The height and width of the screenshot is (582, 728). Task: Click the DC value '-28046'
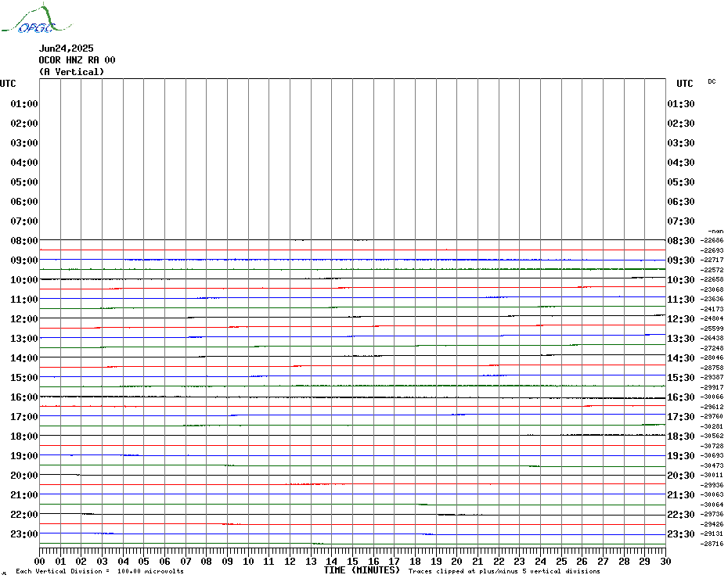click(712, 357)
